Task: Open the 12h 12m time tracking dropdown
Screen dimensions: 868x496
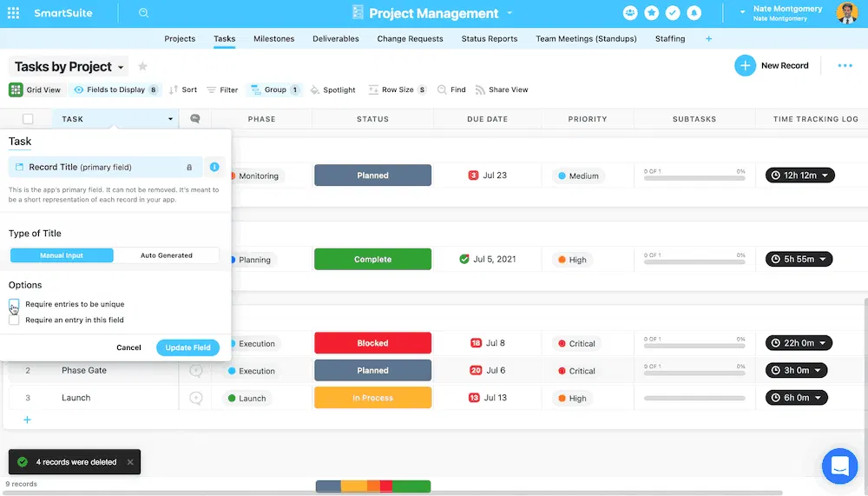Action: [800, 175]
